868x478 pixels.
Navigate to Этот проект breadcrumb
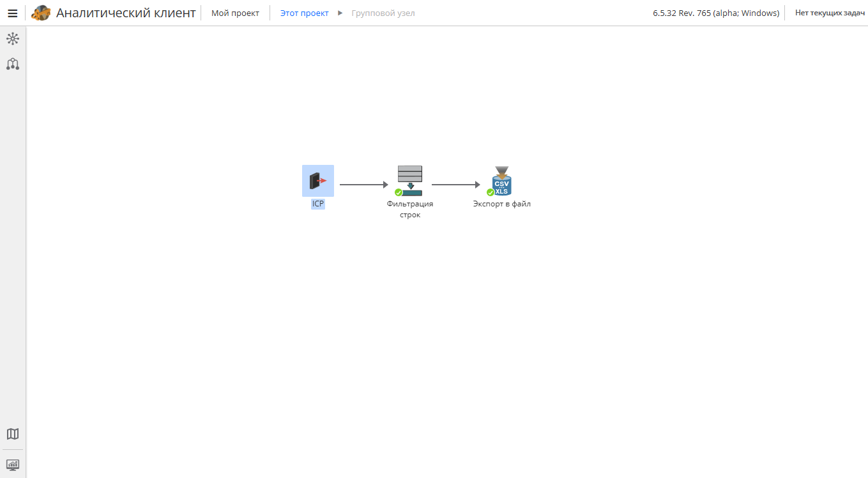tap(304, 13)
